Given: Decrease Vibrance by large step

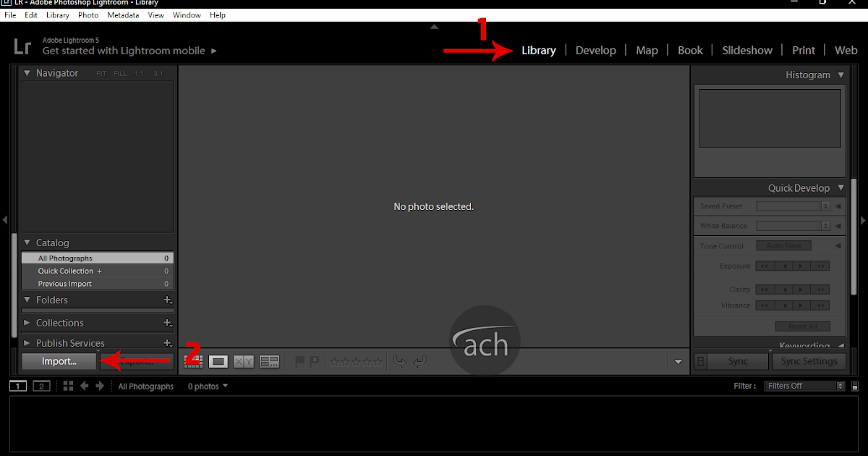Looking at the screenshot, I should [765, 305].
